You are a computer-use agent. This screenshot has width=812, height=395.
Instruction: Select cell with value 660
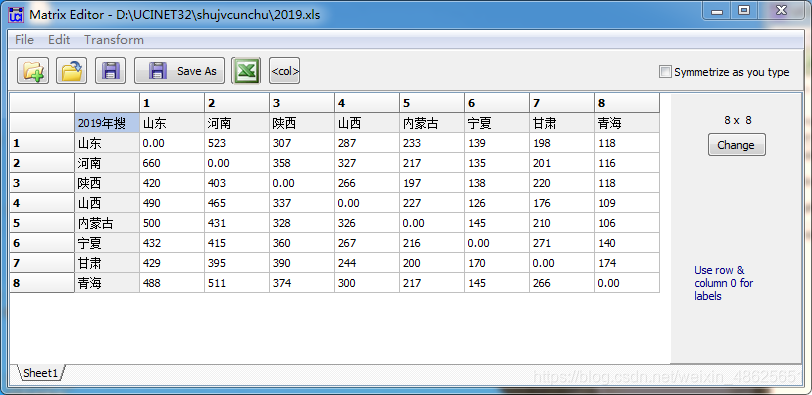172,163
